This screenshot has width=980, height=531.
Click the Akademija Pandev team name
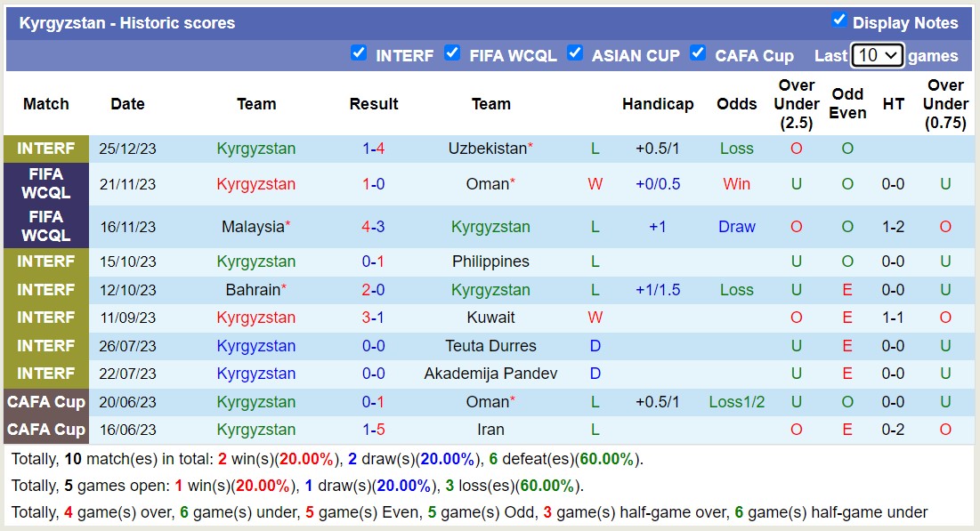490,373
